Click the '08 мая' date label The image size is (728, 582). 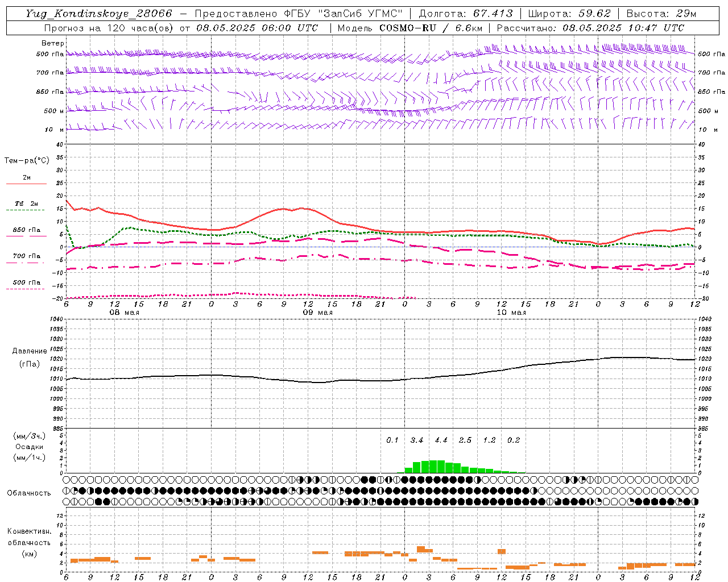(x=125, y=313)
